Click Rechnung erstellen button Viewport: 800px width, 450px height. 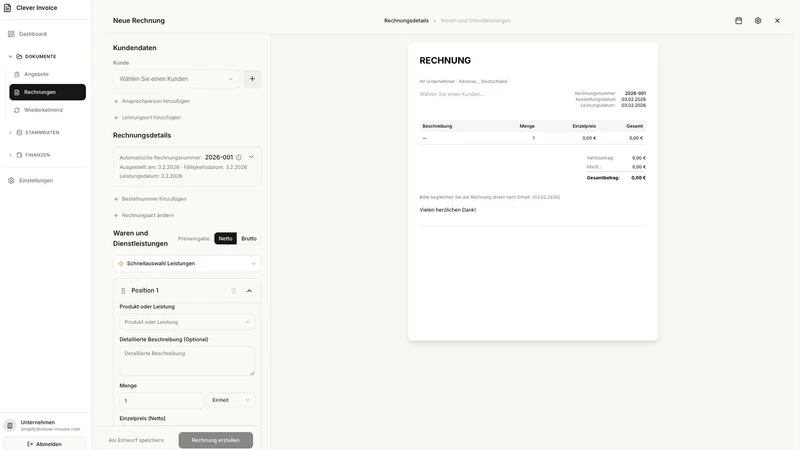coord(216,440)
